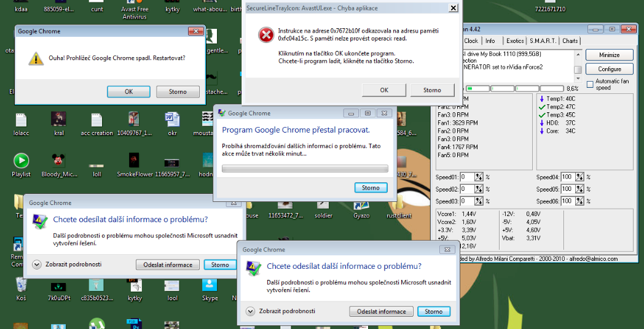Click the Speed02 spinner arrows in SpeedFan

[x=479, y=189]
